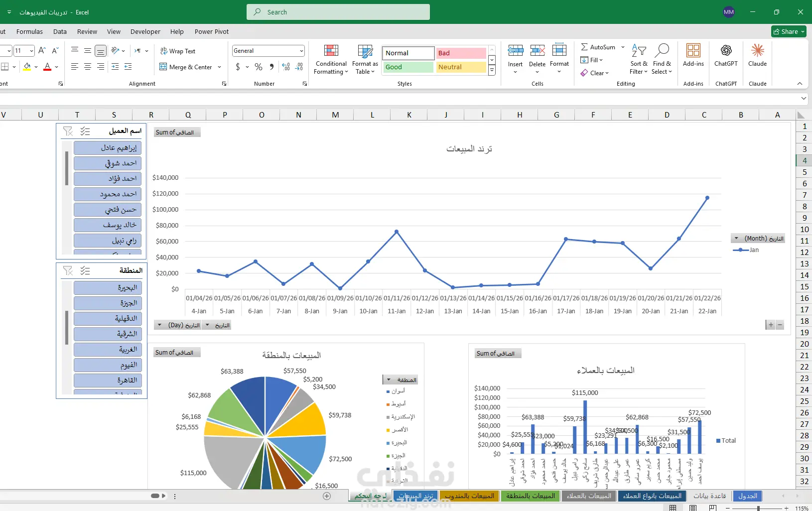This screenshot has width=812, height=511.
Task: Toggle multi-select on the اسم العميل slicer
Action: point(85,131)
